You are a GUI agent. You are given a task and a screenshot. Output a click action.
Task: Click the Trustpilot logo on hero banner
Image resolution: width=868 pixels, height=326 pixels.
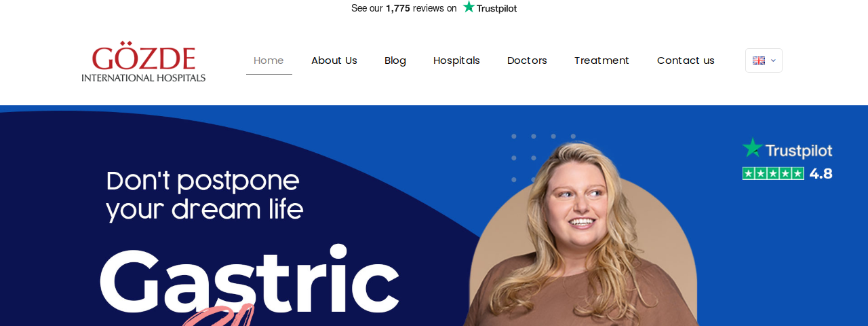(787, 149)
